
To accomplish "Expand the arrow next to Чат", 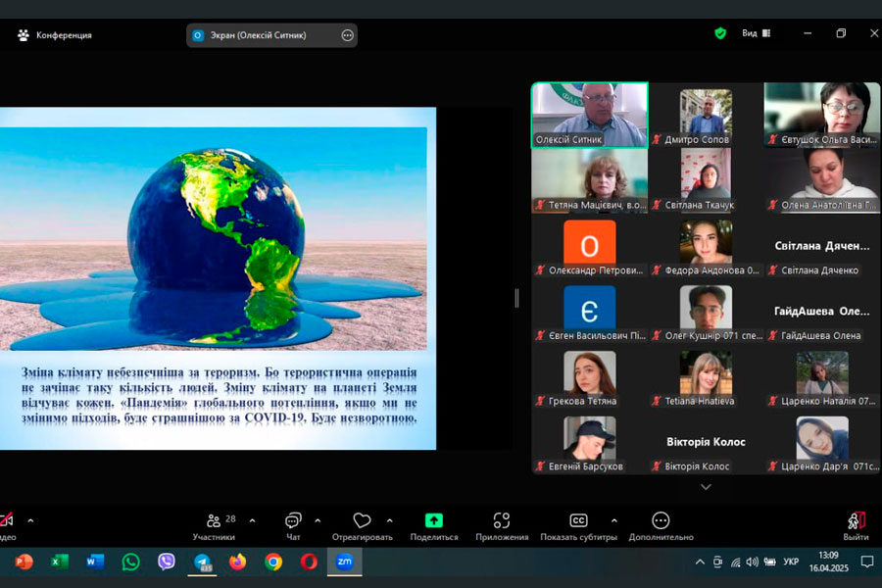I will (318, 520).
